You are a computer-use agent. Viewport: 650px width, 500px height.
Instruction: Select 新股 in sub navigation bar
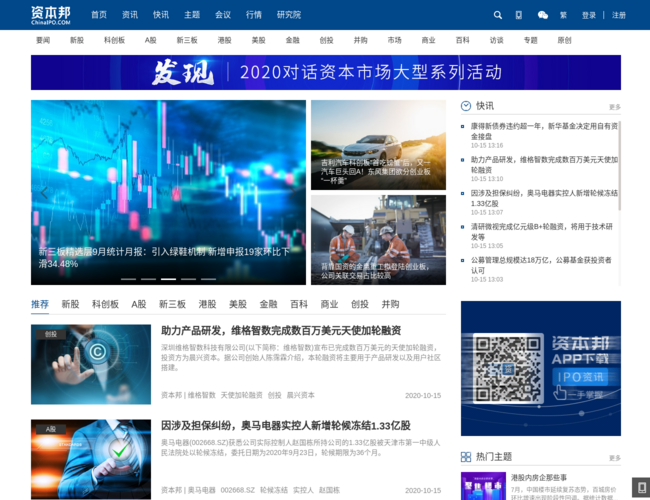tap(77, 40)
